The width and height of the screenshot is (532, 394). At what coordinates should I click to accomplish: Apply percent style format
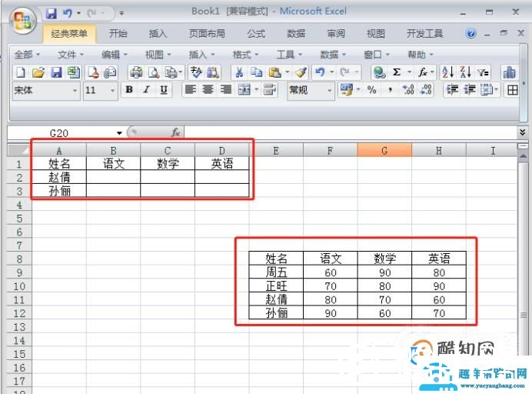pos(372,90)
